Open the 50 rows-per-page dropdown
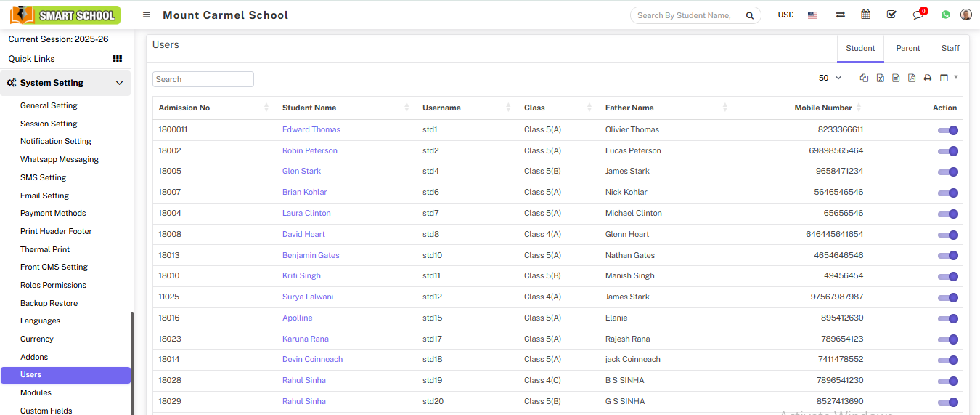This screenshot has height=415, width=980. pyautogui.click(x=830, y=78)
